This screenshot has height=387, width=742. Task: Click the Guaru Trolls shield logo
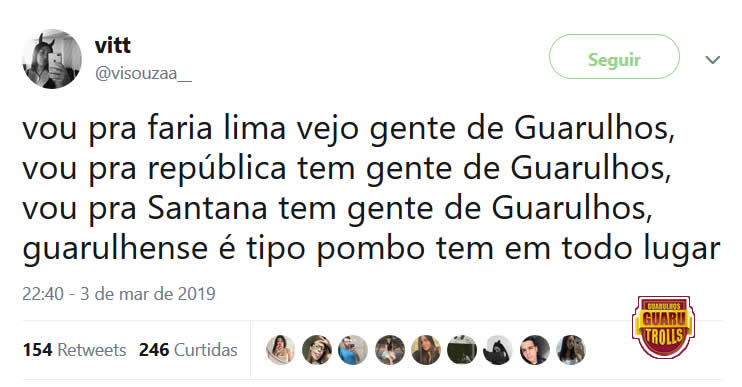(663, 327)
